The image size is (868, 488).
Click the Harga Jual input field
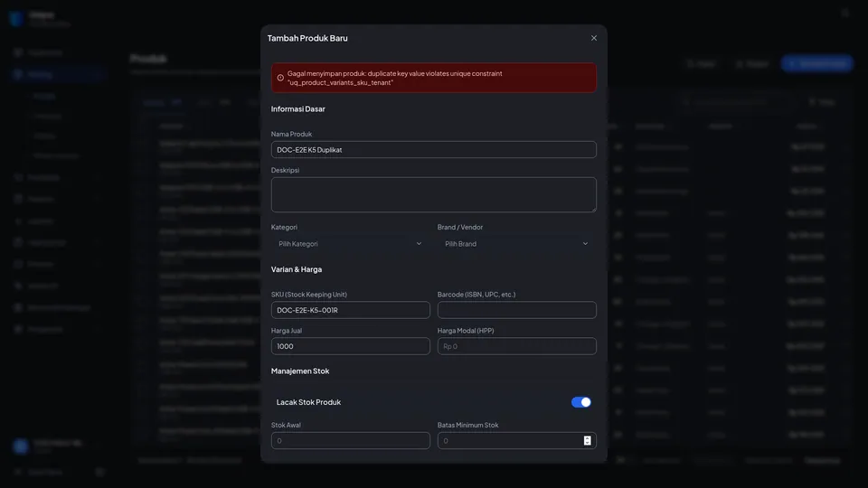[x=350, y=346]
